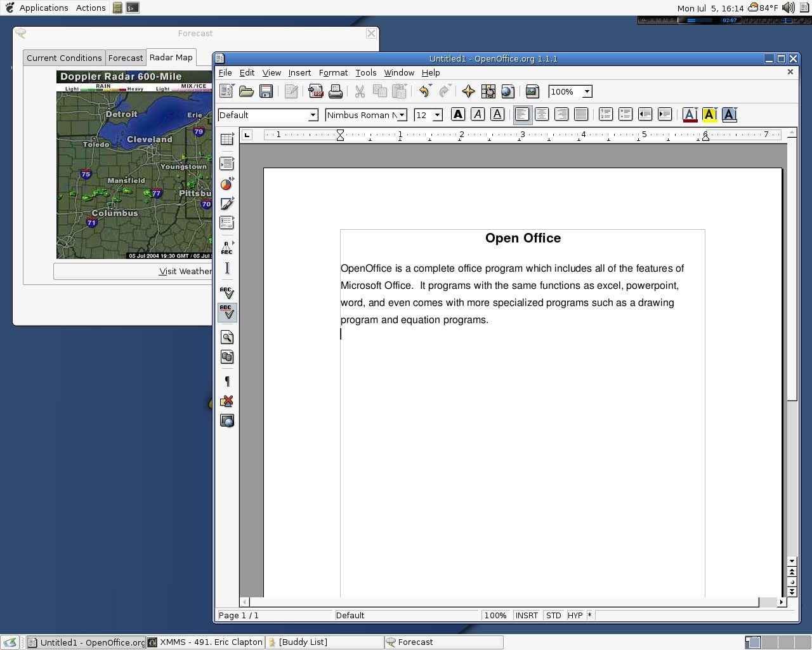The width and height of the screenshot is (812, 650).
Task: Toggle Bold formatting
Action: pos(458,114)
